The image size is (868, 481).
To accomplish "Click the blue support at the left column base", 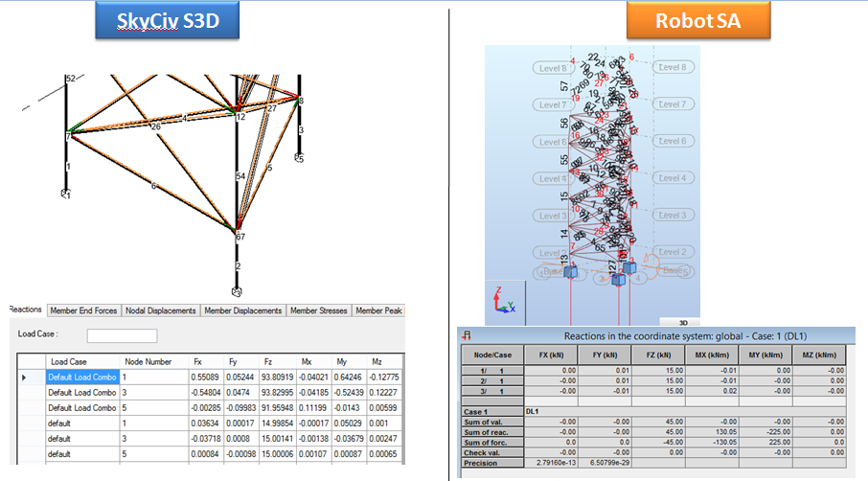I will pyautogui.click(x=571, y=272).
